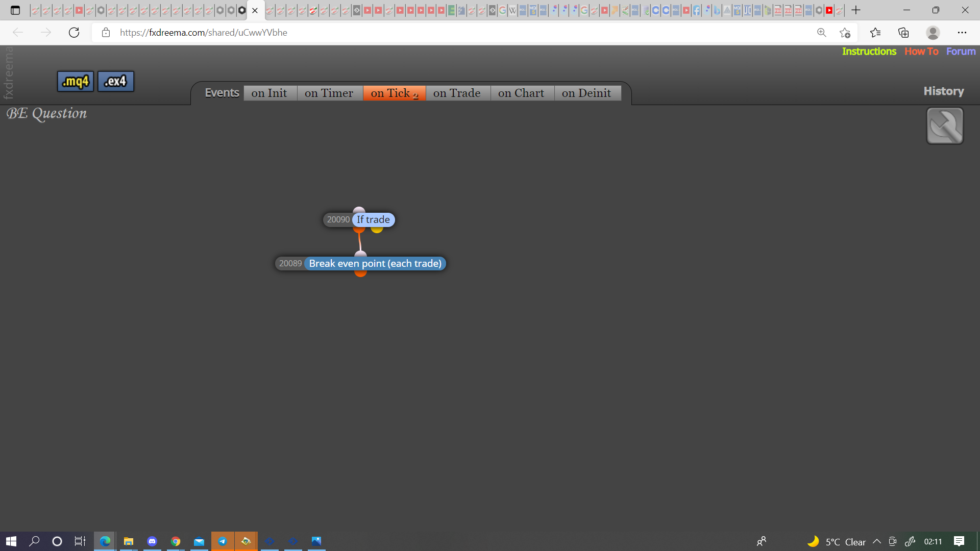Open Google Chrome from taskbar

176,541
